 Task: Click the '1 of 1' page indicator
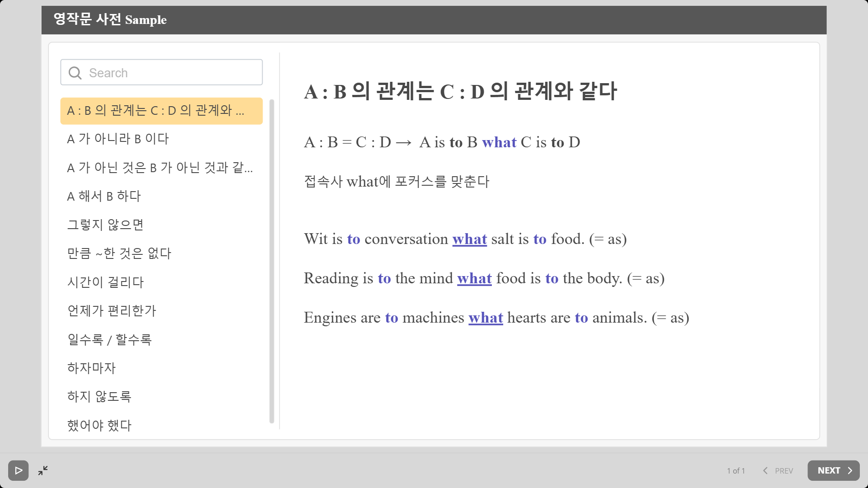[x=736, y=471]
